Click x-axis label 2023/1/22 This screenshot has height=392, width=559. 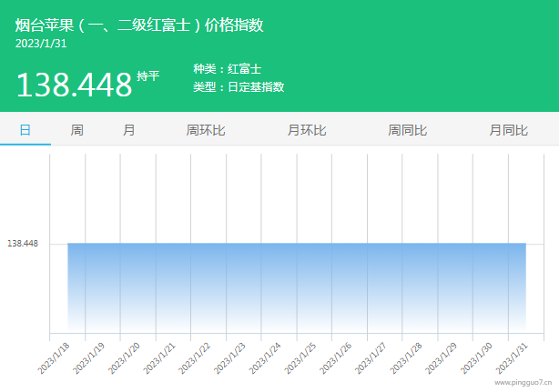(x=195, y=358)
